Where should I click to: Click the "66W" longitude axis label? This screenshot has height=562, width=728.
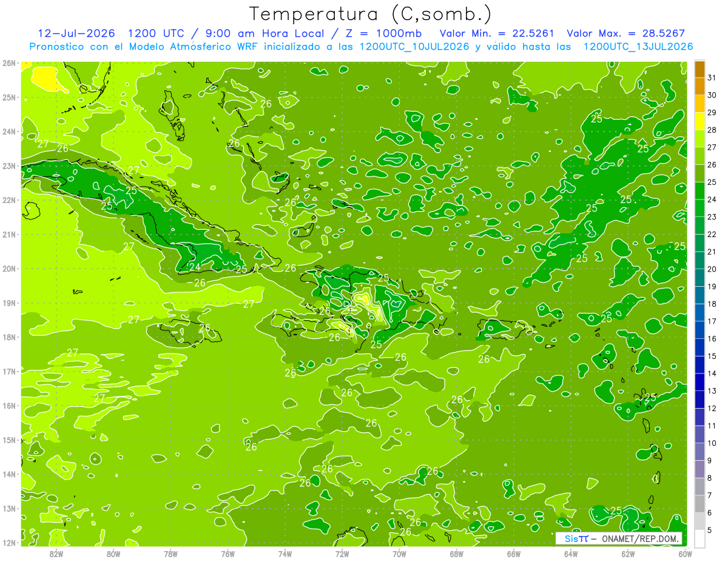pos(514,554)
